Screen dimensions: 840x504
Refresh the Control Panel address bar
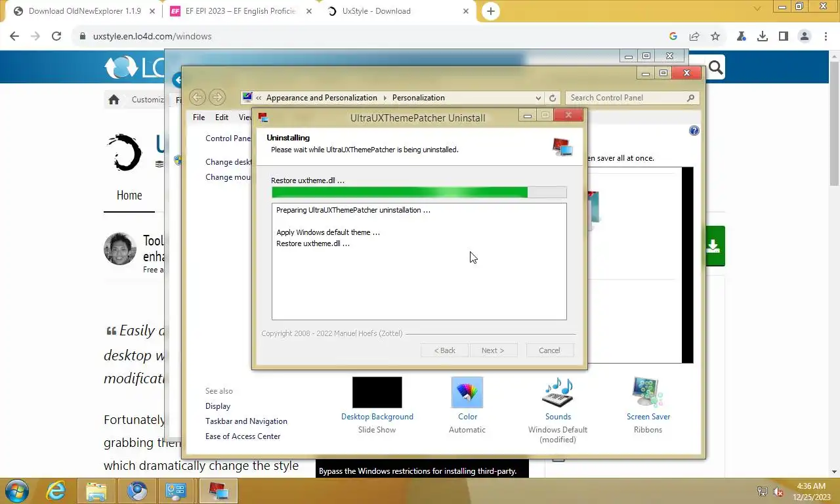click(x=553, y=98)
